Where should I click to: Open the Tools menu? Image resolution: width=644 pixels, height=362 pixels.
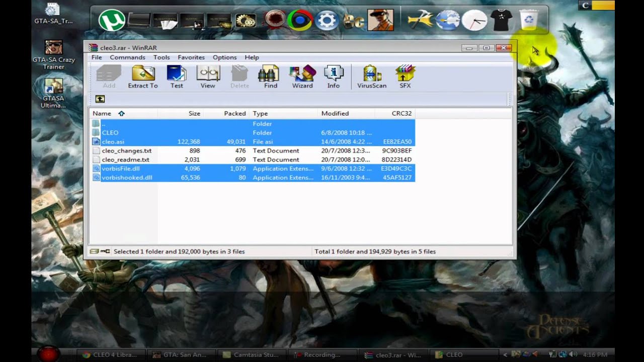(162, 57)
